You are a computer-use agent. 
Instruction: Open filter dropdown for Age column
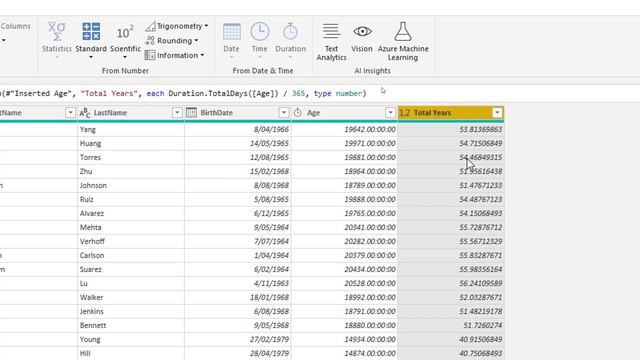pos(390,113)
